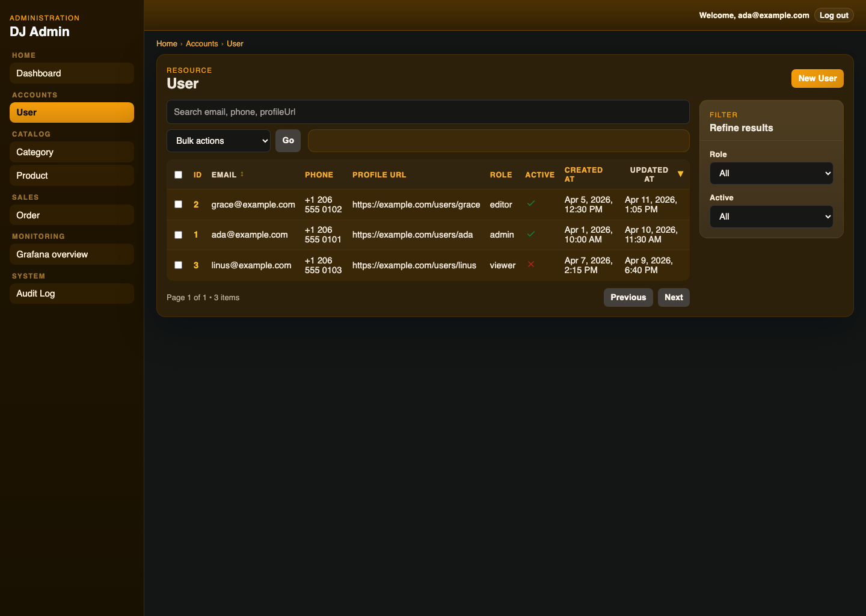Open the Role filter dropdown
Screen dimensions: 866x616
[771, 173]
